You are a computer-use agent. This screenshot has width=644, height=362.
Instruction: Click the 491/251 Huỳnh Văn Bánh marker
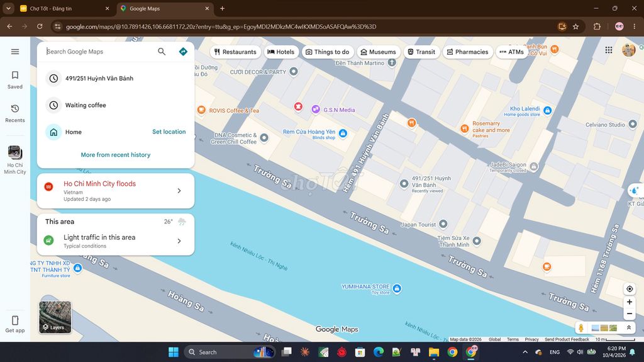404,183
